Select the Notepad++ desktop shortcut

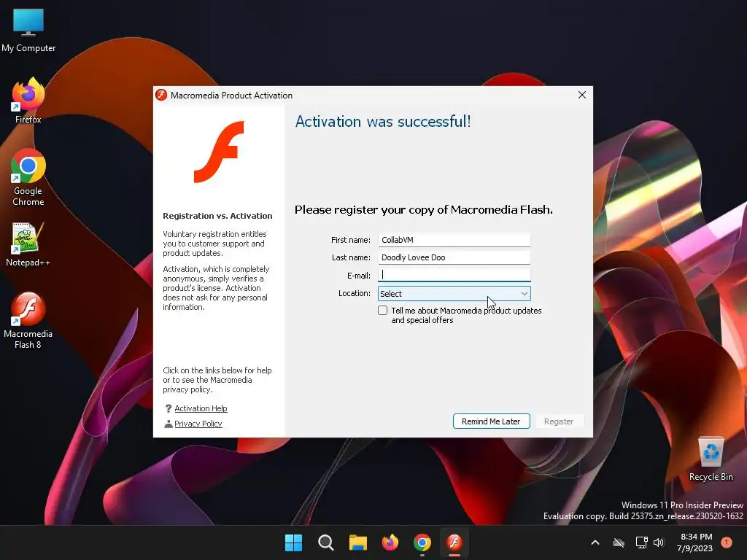[28, 244]
